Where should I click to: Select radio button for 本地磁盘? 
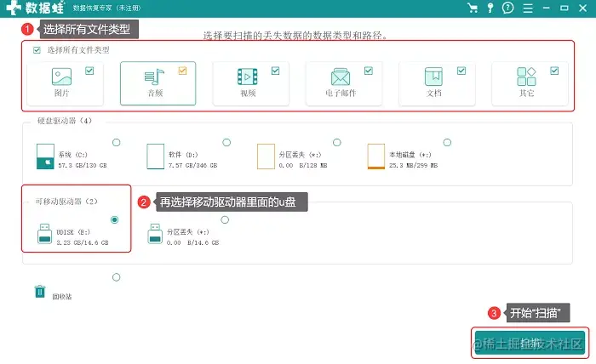(447, 142)
